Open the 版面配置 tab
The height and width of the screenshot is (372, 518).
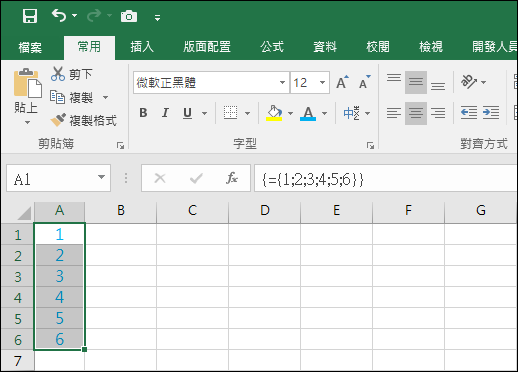[x=207, y=47]
